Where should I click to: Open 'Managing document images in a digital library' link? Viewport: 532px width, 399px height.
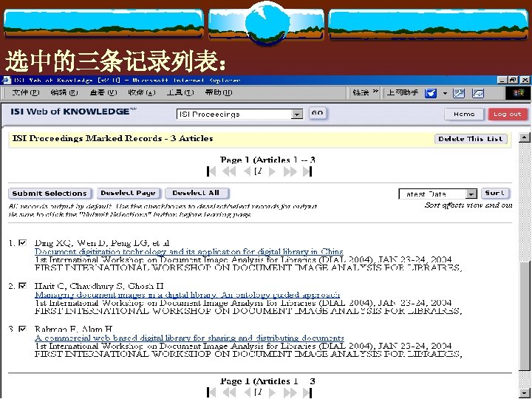point(187,295)
